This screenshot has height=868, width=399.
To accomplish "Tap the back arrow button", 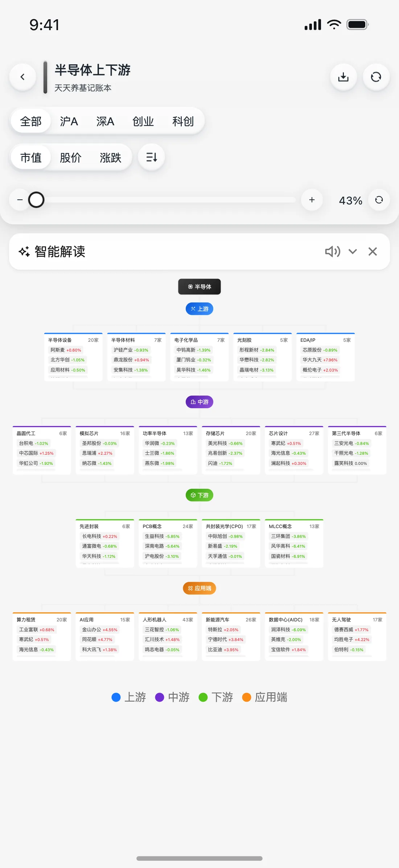I will (x=22, y=77).
